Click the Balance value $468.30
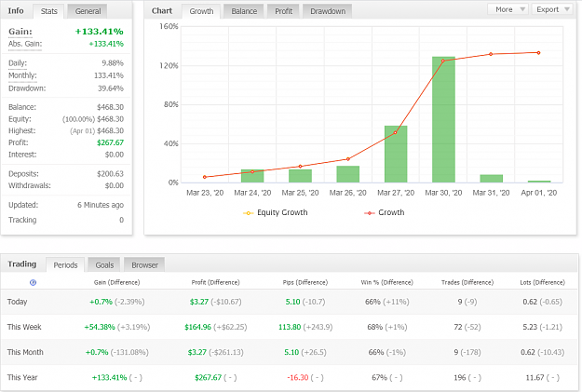This screenshot has width=582, height=392. coord(110,107)
